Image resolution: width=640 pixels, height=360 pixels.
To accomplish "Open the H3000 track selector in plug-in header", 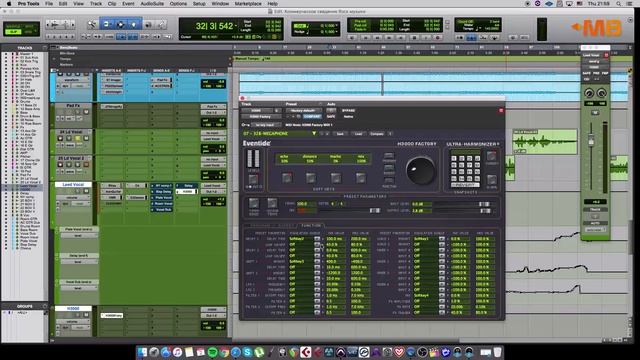I will [257, 110].
